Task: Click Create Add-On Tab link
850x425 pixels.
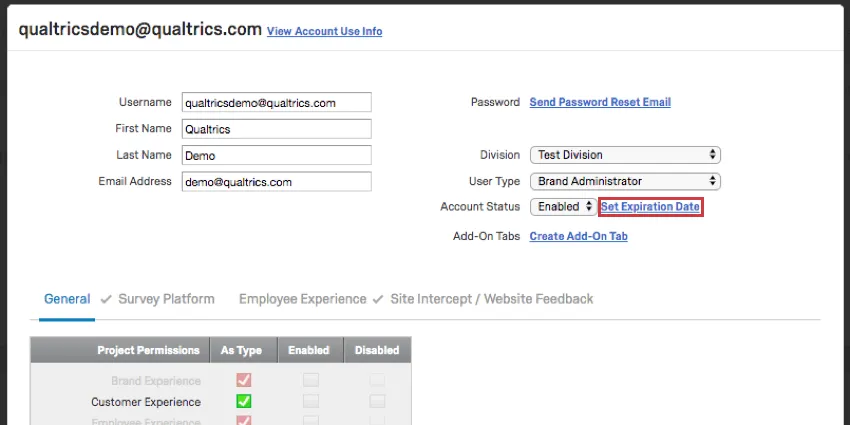Action: click(x=578, y=236)
